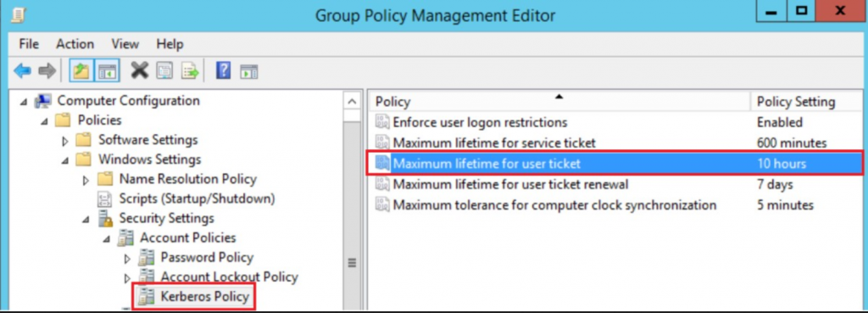Click the Account Lockout Policy icon
Image resolution: width=868 pixels, height=313 pixels.
[x=146, y=277]
